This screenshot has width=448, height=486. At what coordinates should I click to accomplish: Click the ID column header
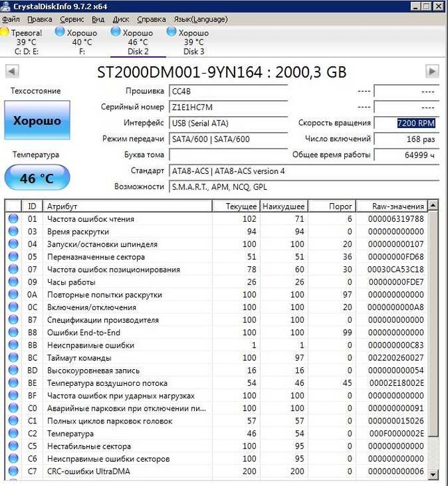[x=32, y=206]
